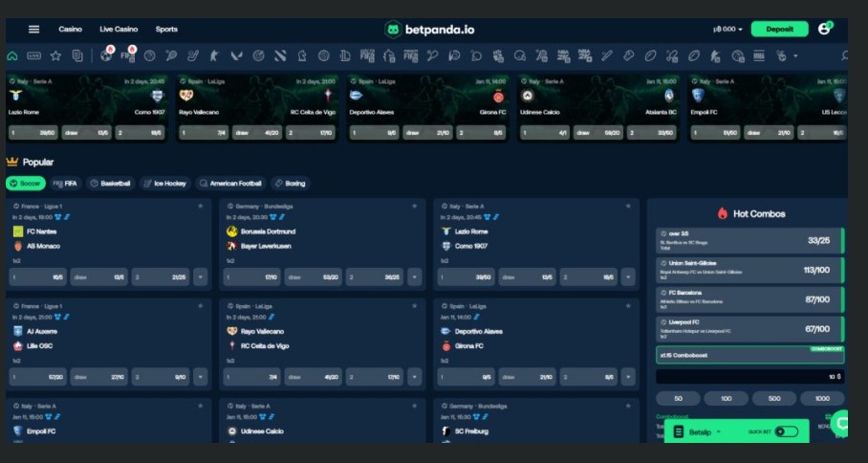Select the Soccer popular tab
This screenshot has height=463, width=868.
[x=26, y=184]
